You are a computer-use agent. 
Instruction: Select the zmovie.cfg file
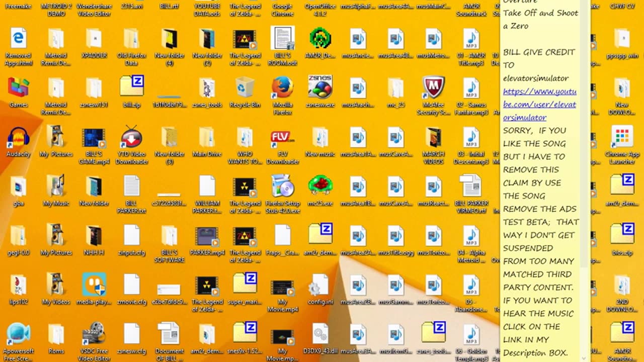[131, 290]
